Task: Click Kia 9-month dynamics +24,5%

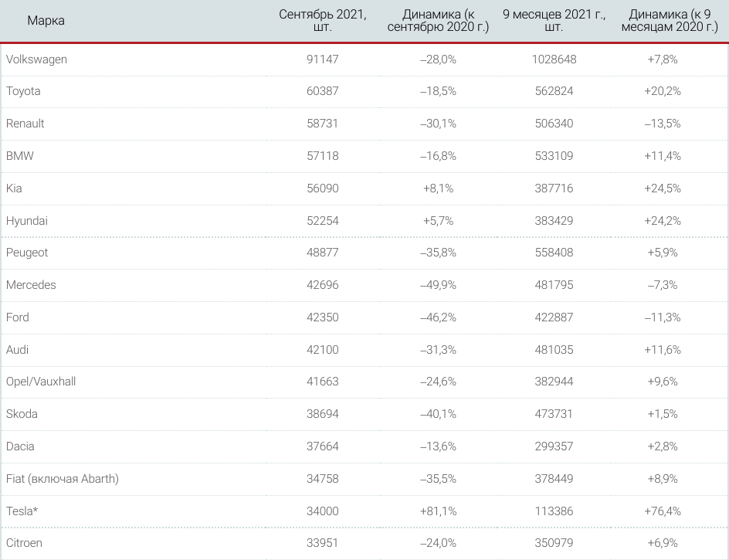Action: point(663,188)
